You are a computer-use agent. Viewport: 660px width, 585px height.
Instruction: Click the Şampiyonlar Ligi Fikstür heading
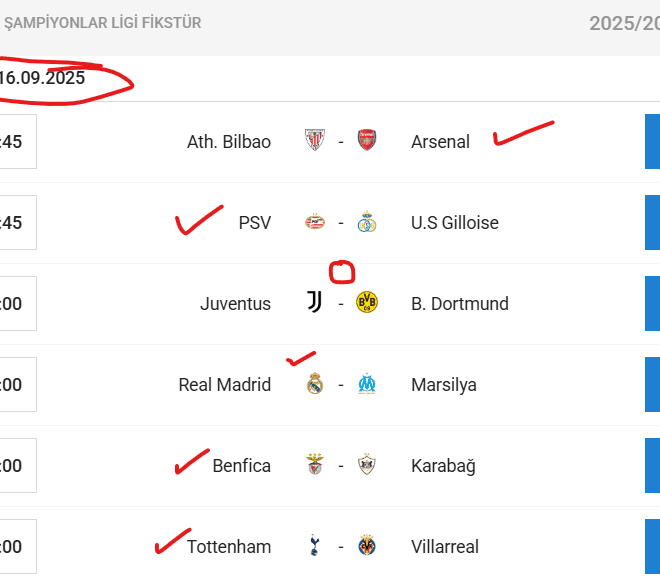(x=103, y=22)
